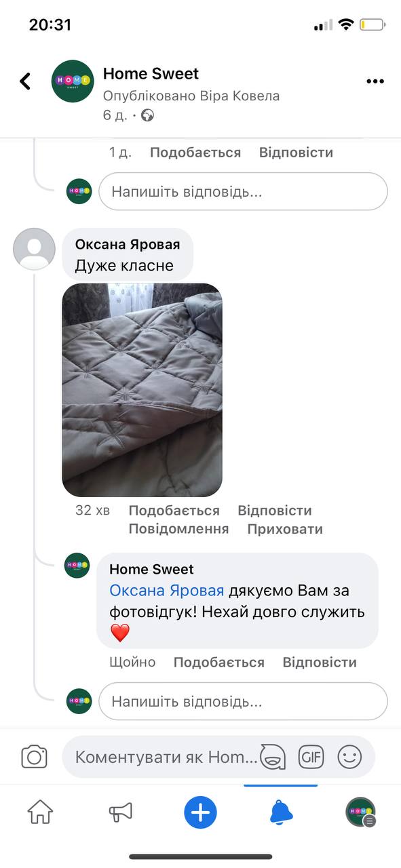Screen dimensions: 401x868
Task: Open the Home Sweet profile menu tab
Action: tap(361, 812)
